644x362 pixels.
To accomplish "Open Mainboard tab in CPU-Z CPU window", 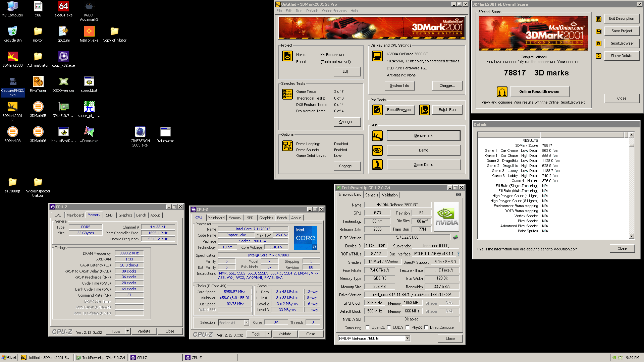I will 216,218.
